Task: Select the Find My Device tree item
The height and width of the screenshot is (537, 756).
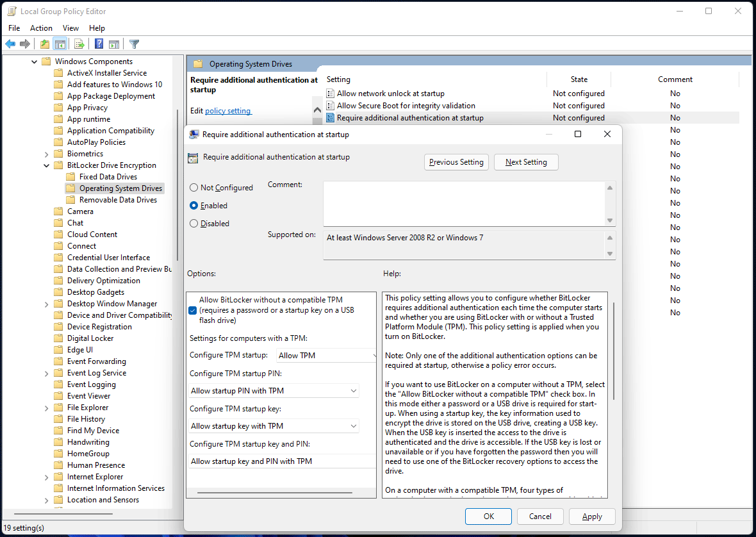Action: (93, 431)
